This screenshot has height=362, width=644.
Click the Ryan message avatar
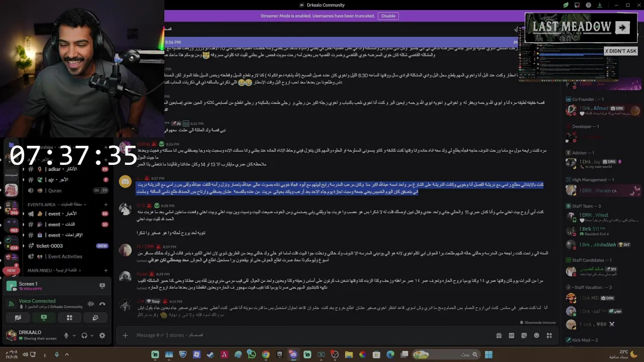point(125,277)
